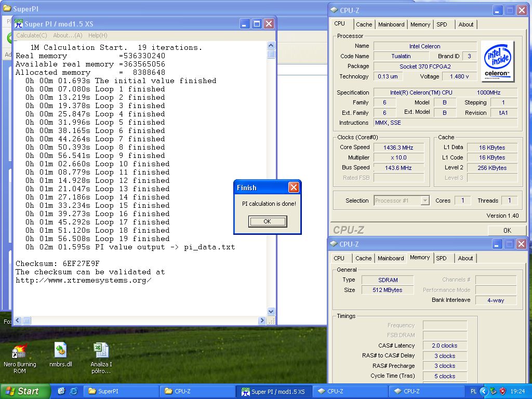Switch to Memory tab in upper CPU-Z
The width and height of the screenshot is (532, 399).
point(420,24)
